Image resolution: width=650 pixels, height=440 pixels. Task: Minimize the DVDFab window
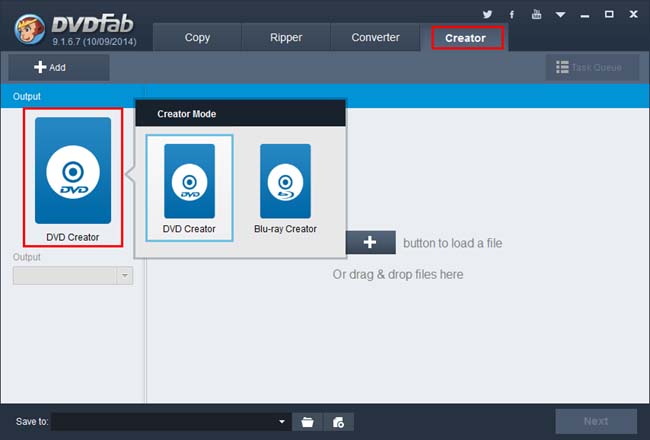pos(585,16)
